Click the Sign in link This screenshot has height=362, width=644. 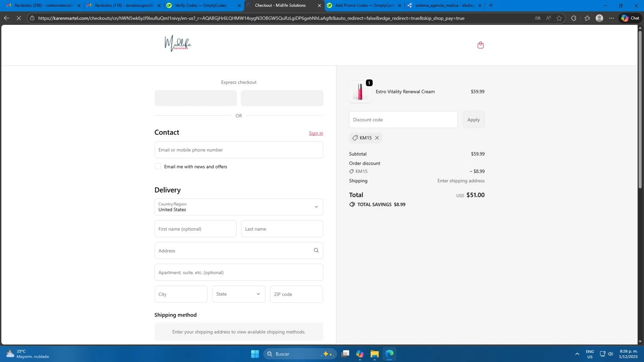[316, 133]
